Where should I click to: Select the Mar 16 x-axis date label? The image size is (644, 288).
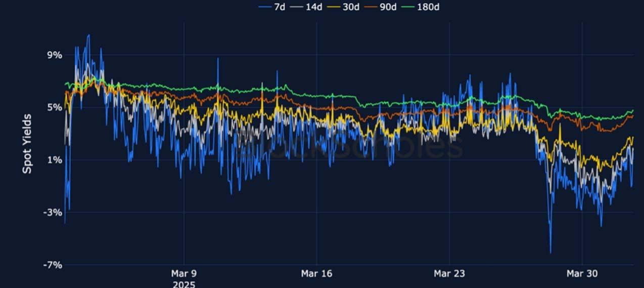(x=316, y=274)
